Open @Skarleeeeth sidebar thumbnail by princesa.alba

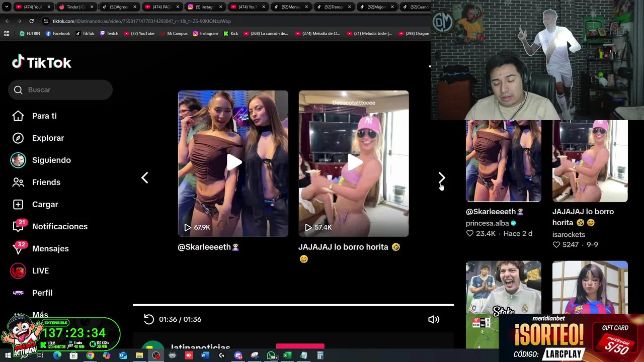[504, 161]
